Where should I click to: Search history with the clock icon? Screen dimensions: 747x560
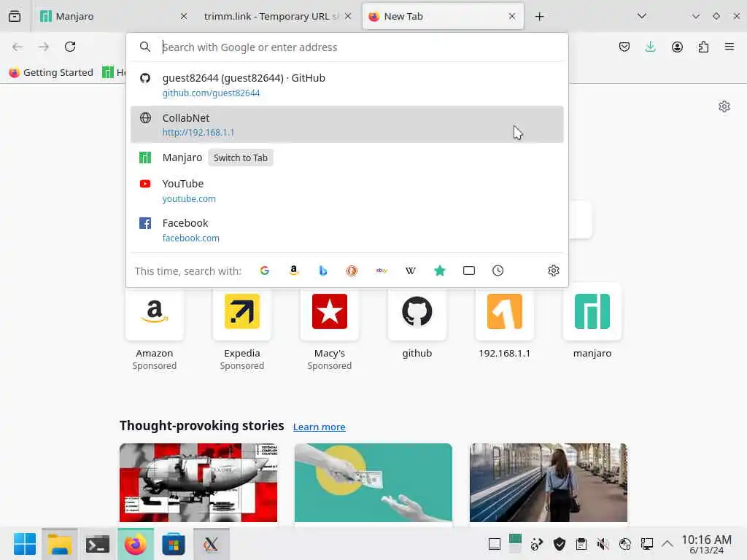498,271
